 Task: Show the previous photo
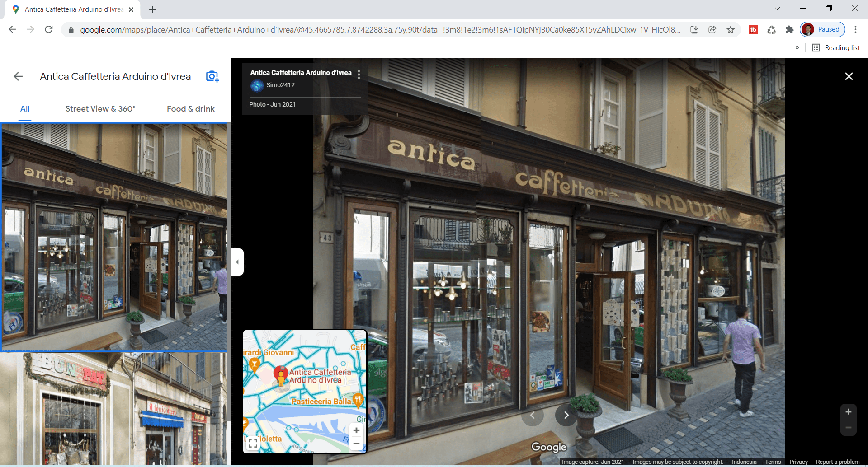tap(533, 415)
